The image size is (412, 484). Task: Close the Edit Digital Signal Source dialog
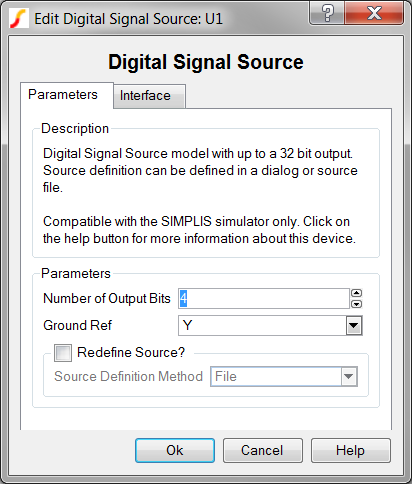374,13
